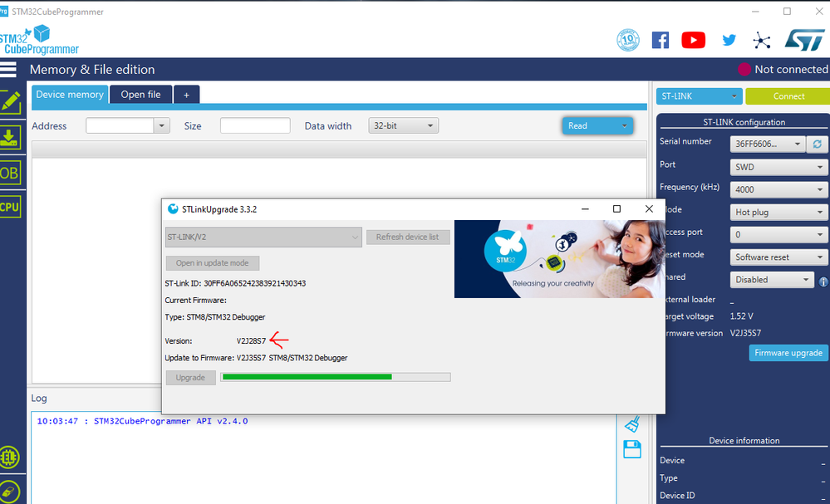Click Open in update mode button
830x504 pixels.
coord(212,263)
